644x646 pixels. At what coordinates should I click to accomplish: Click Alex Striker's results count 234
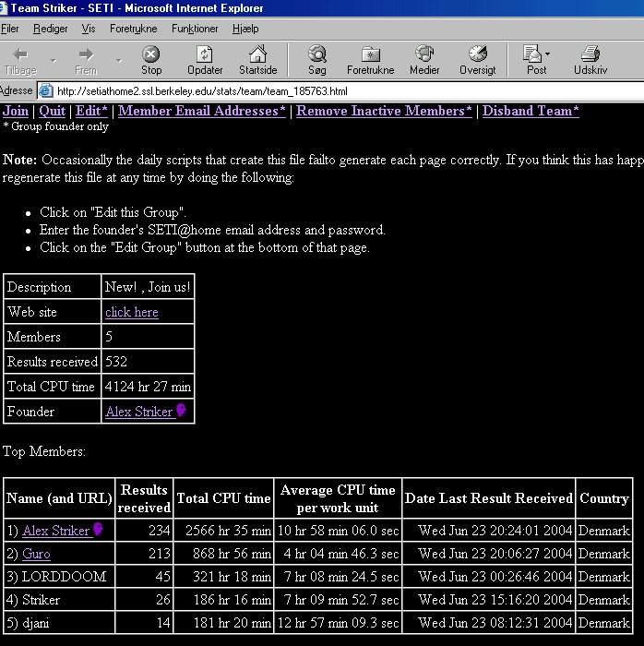tap(160, 531)
